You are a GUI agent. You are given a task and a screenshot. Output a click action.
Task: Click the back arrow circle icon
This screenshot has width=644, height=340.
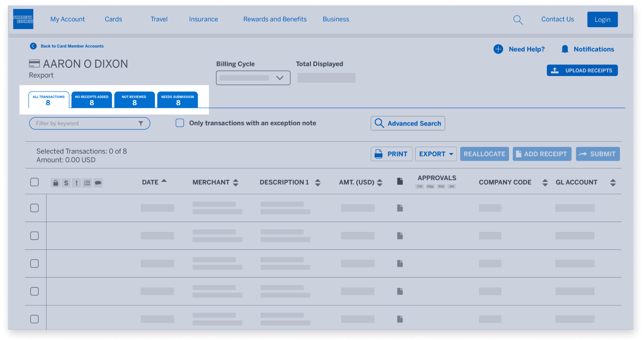point(33,46)
